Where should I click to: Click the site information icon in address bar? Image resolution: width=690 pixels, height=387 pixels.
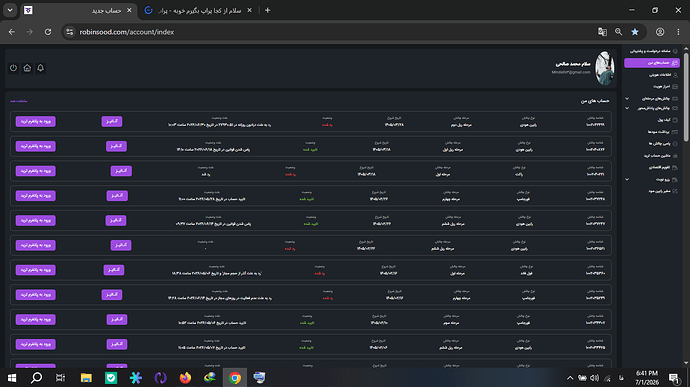pos(70,32)
